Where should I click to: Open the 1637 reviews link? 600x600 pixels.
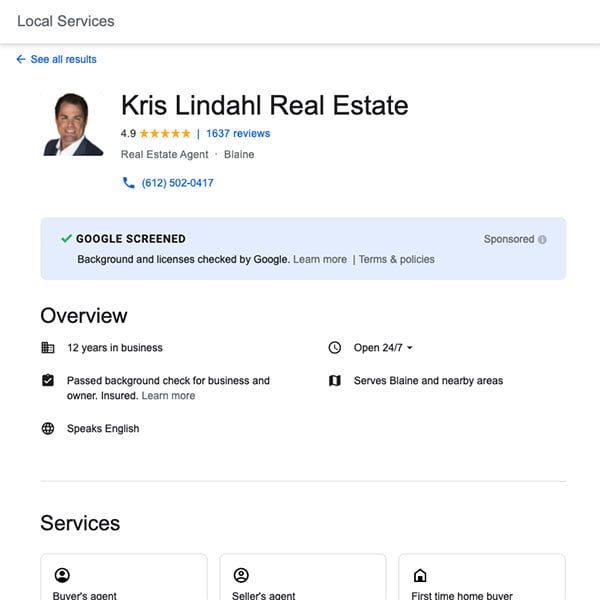pos(238,134)
